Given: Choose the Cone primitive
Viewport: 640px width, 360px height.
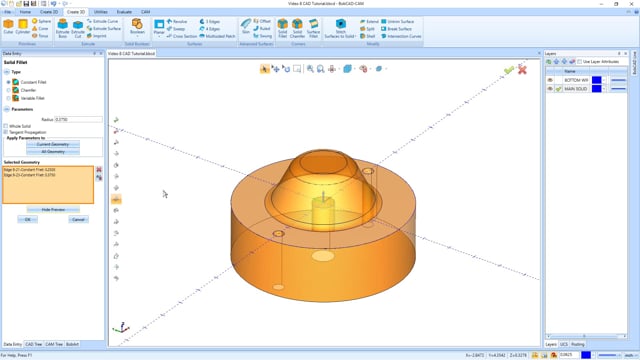Looking at the screenshot, I should tap(40, 29).
